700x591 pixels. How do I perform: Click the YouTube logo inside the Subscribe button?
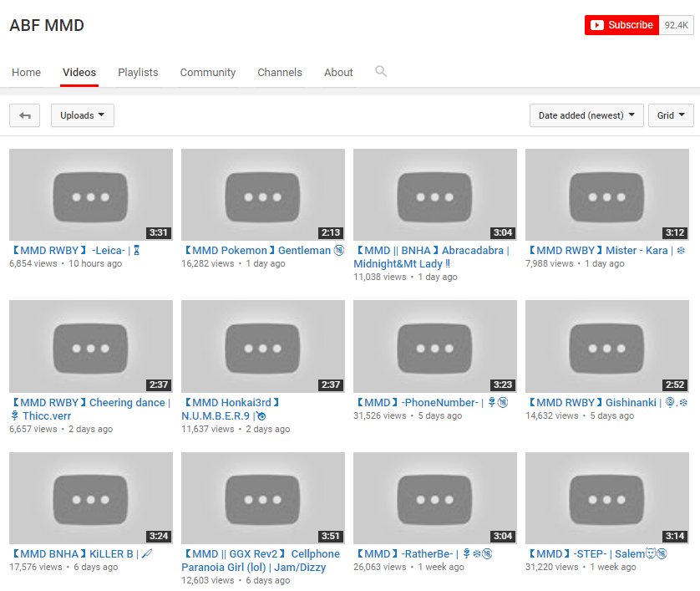click(x=597, y=25)
